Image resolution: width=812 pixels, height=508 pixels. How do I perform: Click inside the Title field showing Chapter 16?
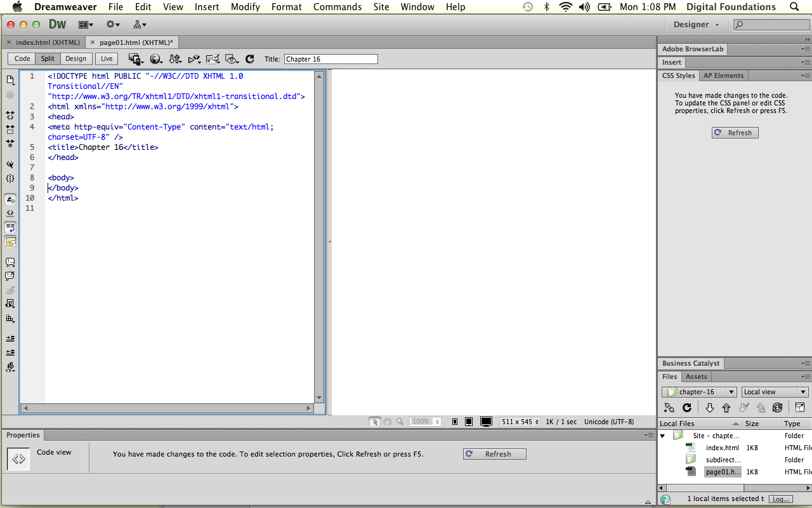click(331, 58)
